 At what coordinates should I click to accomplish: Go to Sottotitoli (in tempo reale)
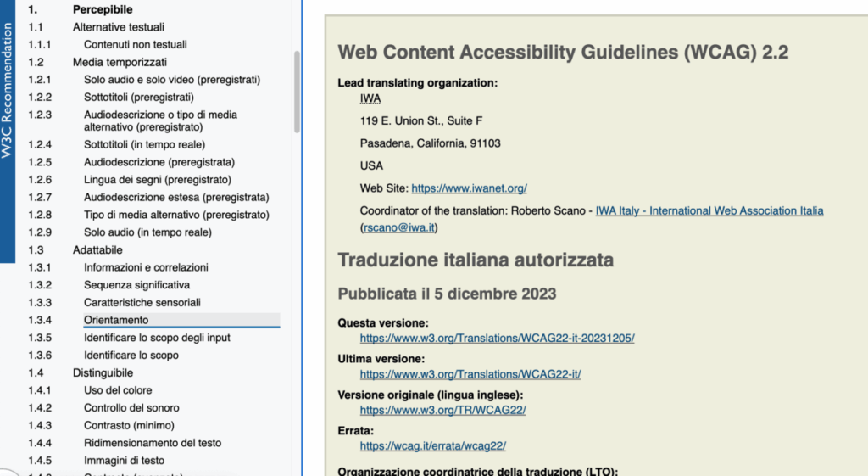(144, 144)
